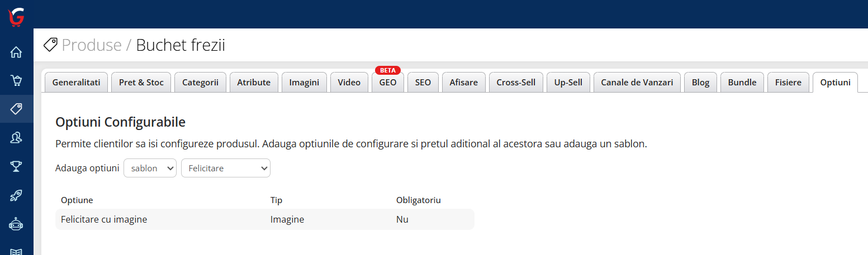The height and width of the screenshot is (255, 868).
Task: Open the robot icon in sidebar
Action: point(16,224)
